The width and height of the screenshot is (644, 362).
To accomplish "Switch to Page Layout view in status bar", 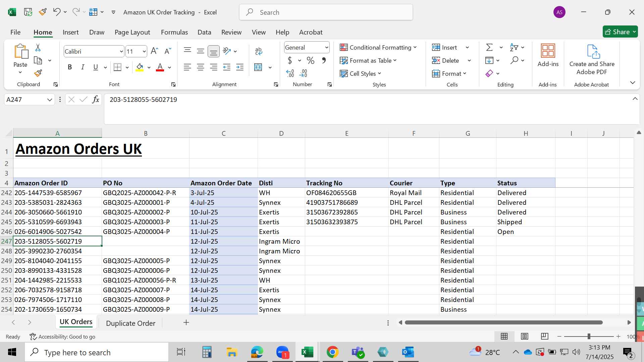I will click(x=525, y=336).
